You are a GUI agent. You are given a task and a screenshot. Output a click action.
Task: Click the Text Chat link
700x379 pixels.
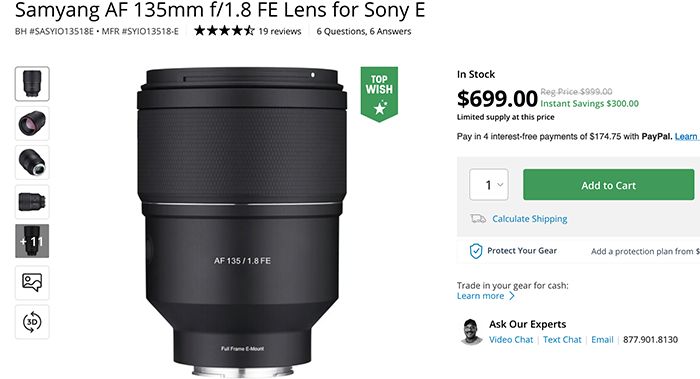[562, 340]
